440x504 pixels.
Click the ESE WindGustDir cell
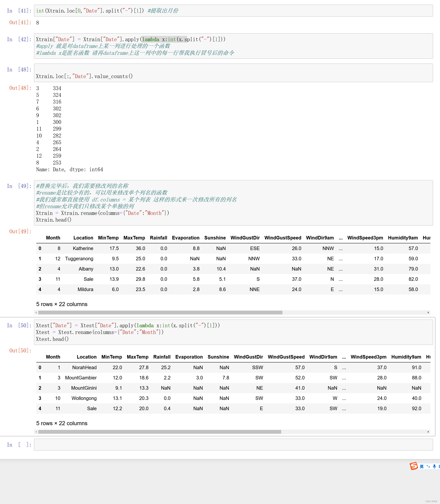coord(255,248)
